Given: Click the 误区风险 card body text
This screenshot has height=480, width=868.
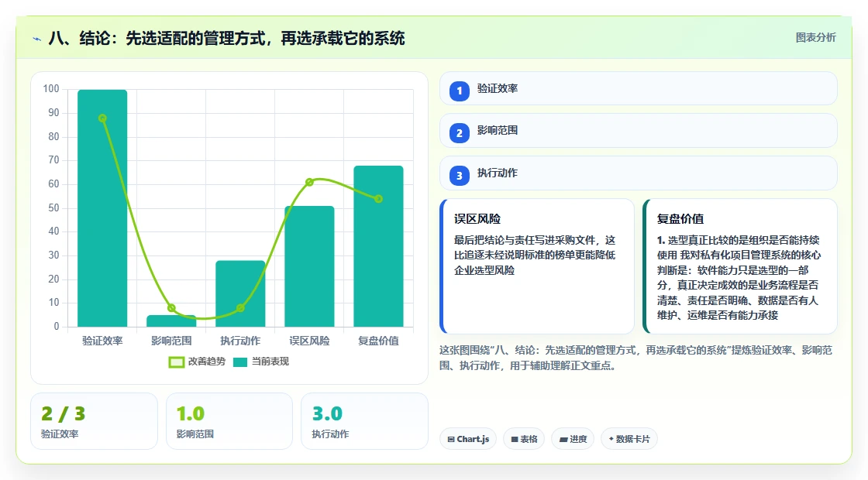Looking at the screenshot, I should (535, 255).
